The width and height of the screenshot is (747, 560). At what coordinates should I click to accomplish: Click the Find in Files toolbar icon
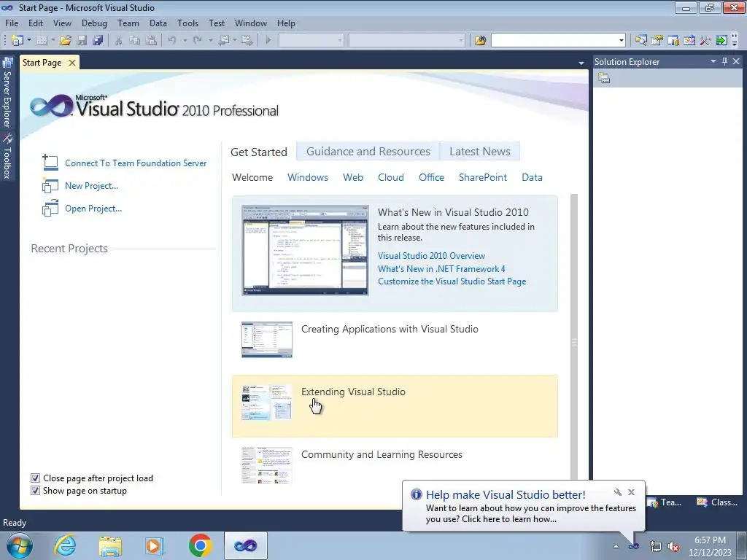480,41
